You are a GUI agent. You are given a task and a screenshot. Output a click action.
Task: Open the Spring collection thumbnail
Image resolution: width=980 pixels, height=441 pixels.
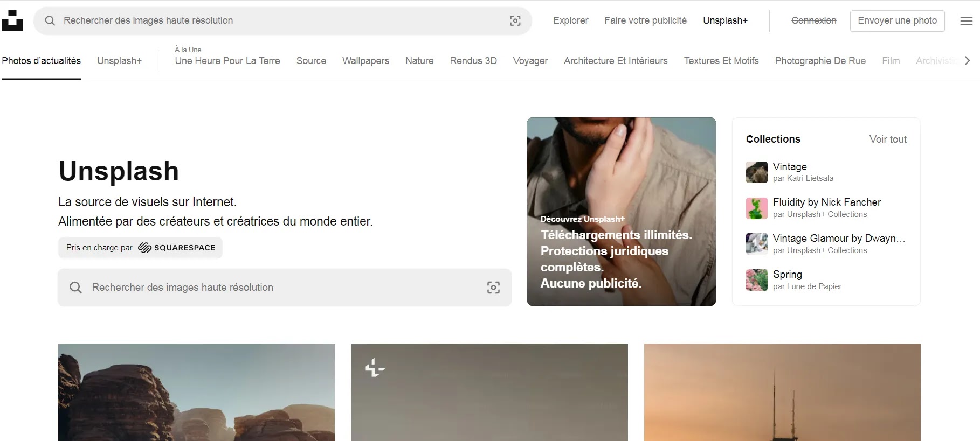757,280
